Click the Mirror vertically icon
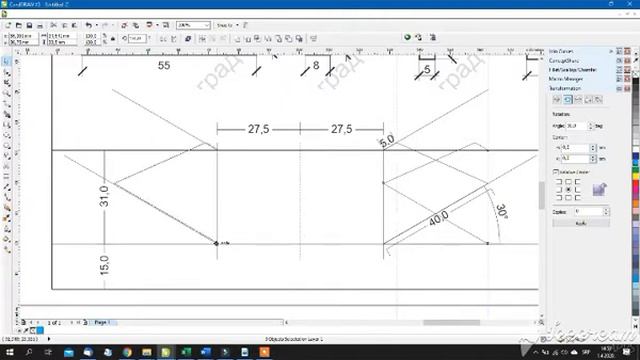 pyautogui.click(x=173, y=39)
